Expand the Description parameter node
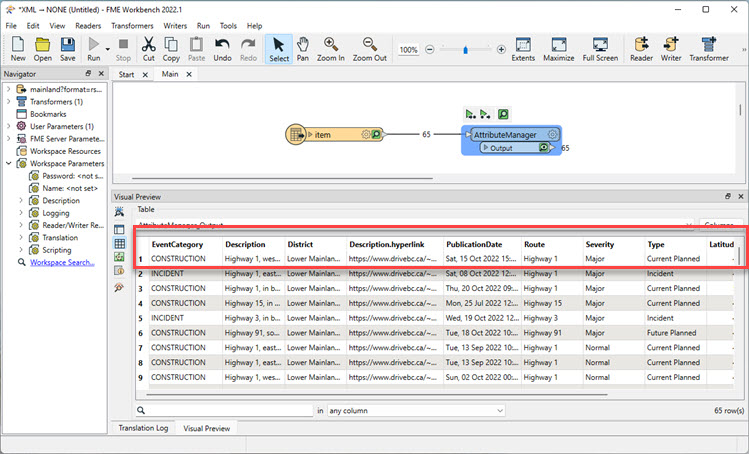 (x=21, y=200)
